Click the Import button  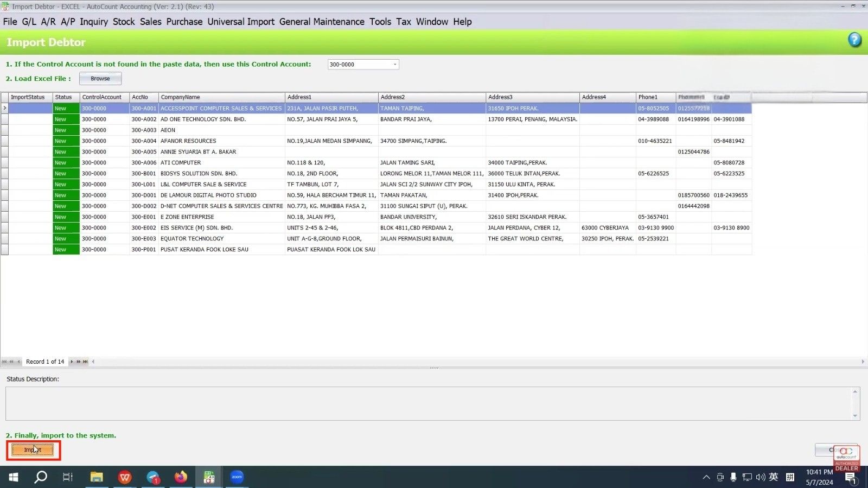pyautogui.click(x=33, y=450)
